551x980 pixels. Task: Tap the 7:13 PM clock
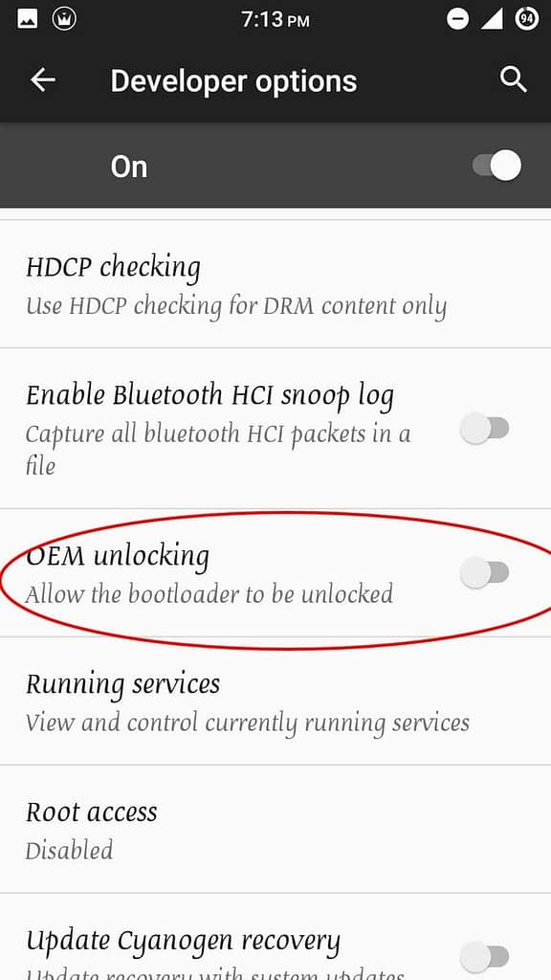pos(275,20)
